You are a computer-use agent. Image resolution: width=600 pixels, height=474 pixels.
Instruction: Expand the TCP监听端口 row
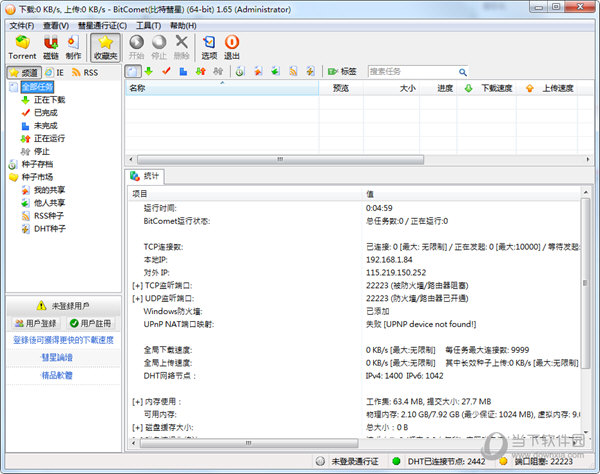[137, 286]
